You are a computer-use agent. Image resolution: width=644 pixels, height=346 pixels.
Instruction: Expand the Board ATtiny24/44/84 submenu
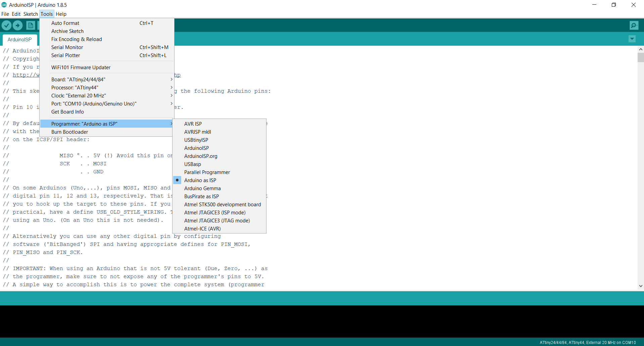(107, 80)
